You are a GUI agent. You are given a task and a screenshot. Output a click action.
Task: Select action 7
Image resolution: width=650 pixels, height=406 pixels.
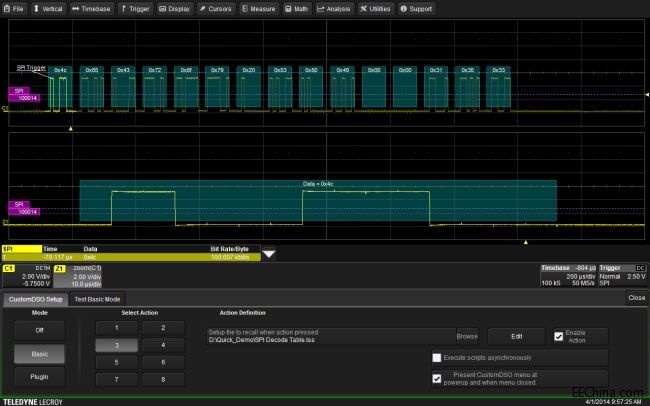116,379
